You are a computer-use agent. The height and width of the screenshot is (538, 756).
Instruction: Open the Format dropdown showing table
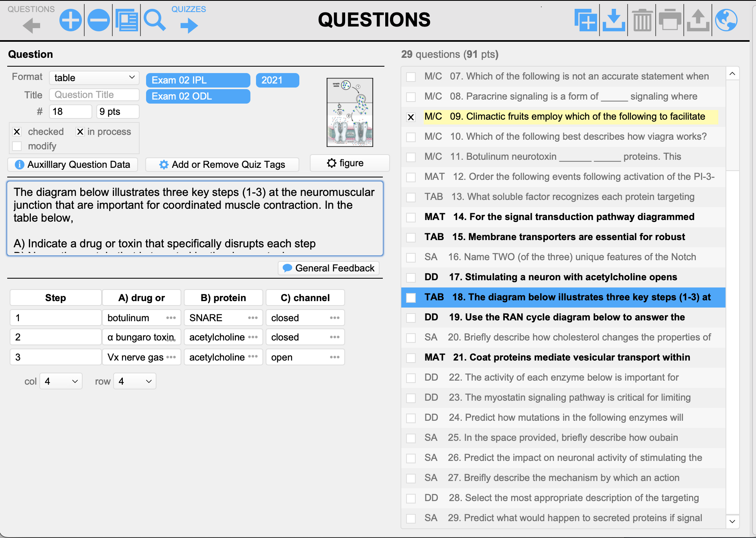click(x=94, y=78)
